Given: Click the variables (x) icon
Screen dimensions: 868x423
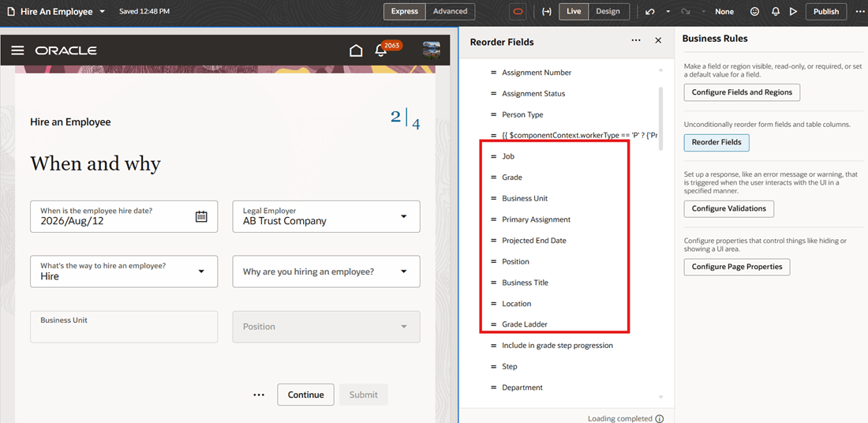Looking at the screenshot, I should coord(546,12).
